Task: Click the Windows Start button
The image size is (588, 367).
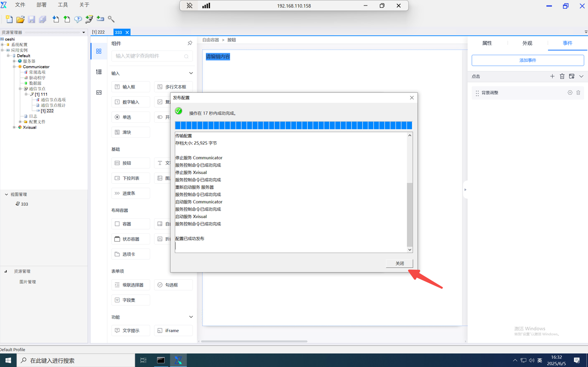Action: tap(8, 361)
